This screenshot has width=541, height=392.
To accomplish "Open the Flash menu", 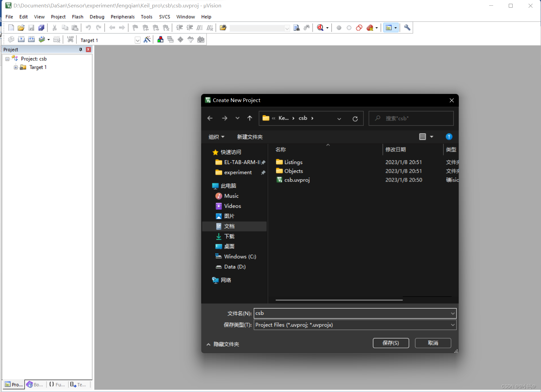I will coord(77,17).
